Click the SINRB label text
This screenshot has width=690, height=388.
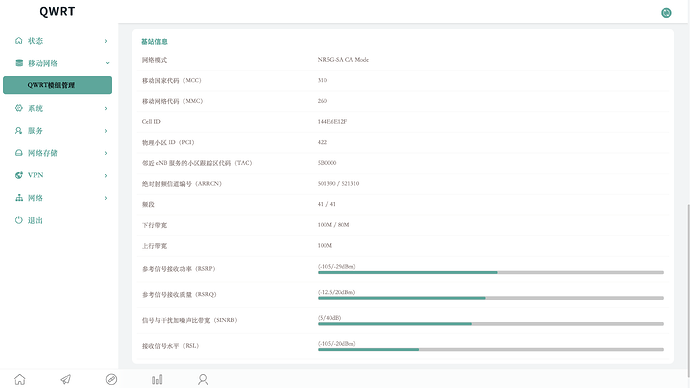tap(190, 320)
